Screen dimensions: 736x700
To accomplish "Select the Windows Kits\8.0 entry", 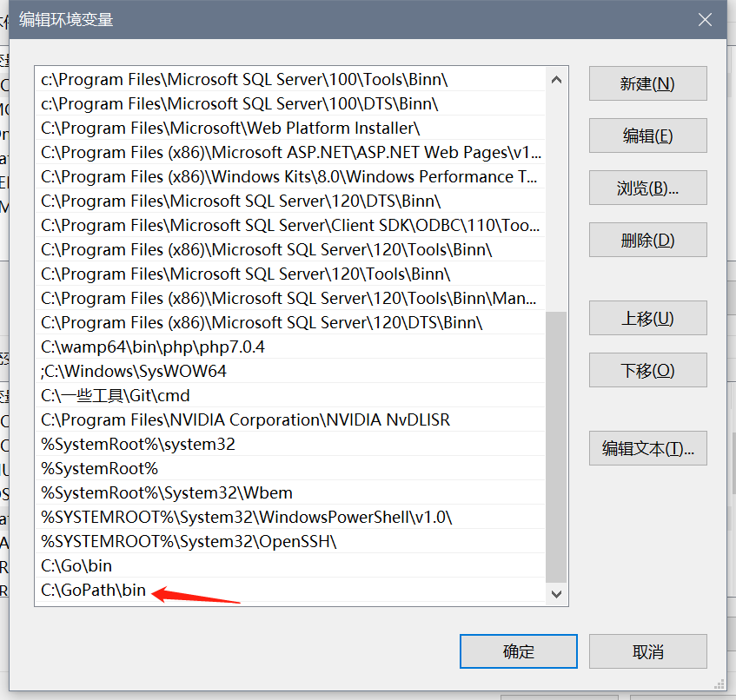I will point(290,177).
